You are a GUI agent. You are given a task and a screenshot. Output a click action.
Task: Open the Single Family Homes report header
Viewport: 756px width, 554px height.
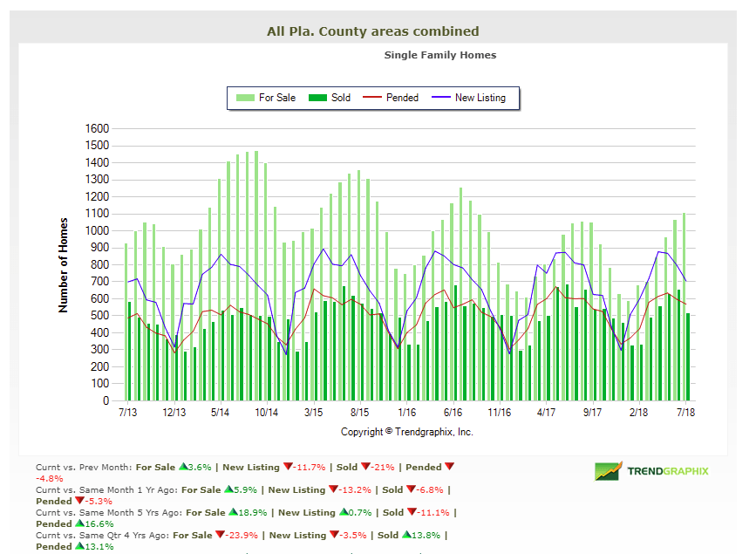coord(440,54)
